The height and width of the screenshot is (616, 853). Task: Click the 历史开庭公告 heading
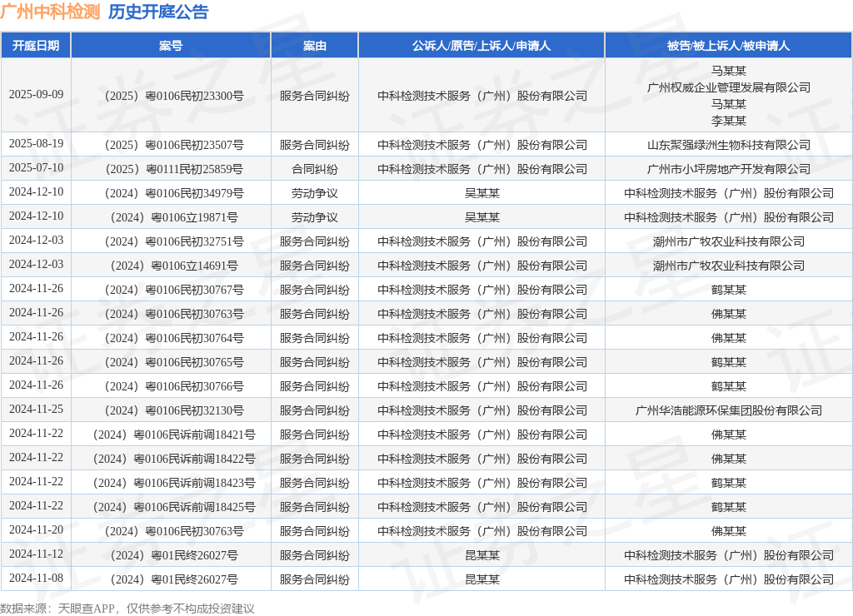(x=158, y=12)
